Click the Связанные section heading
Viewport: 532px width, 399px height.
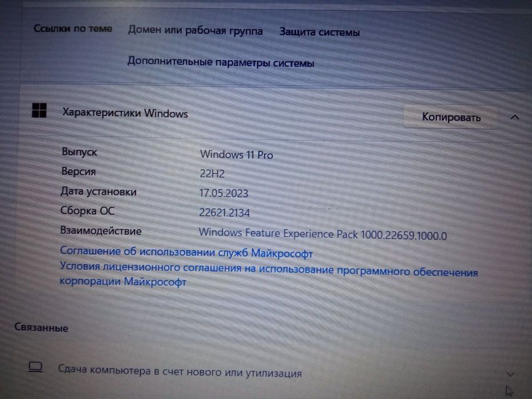point(41,327)
